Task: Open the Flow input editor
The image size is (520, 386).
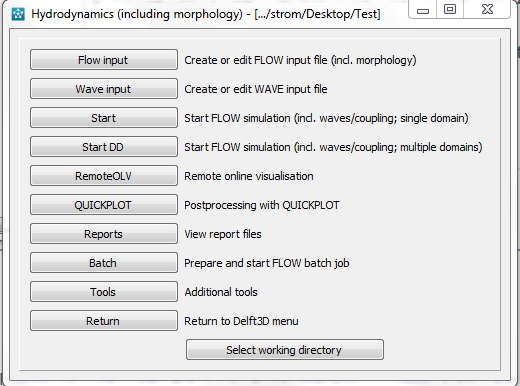Action: click(104, 60)
